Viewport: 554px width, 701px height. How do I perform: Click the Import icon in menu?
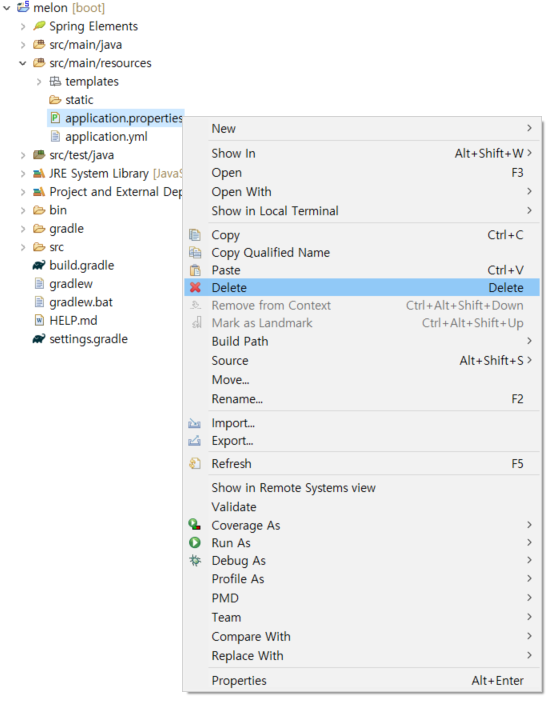(195, 423)
